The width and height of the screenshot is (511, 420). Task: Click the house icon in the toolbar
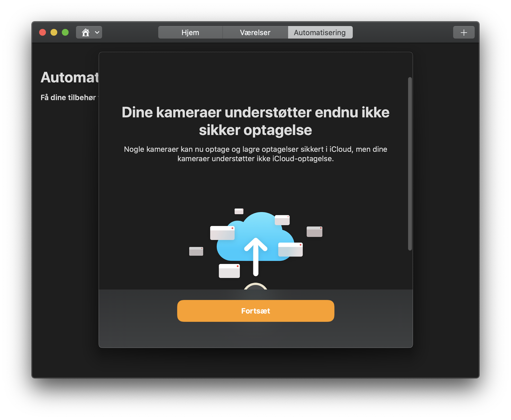86,32
